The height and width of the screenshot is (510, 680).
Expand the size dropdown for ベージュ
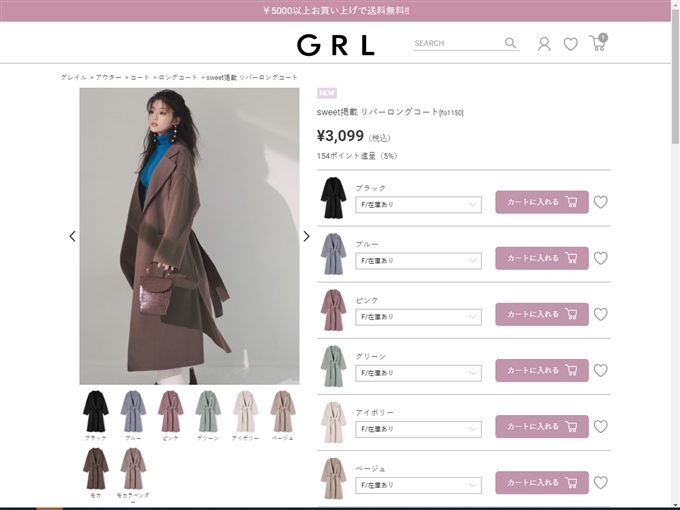point(418,485)
